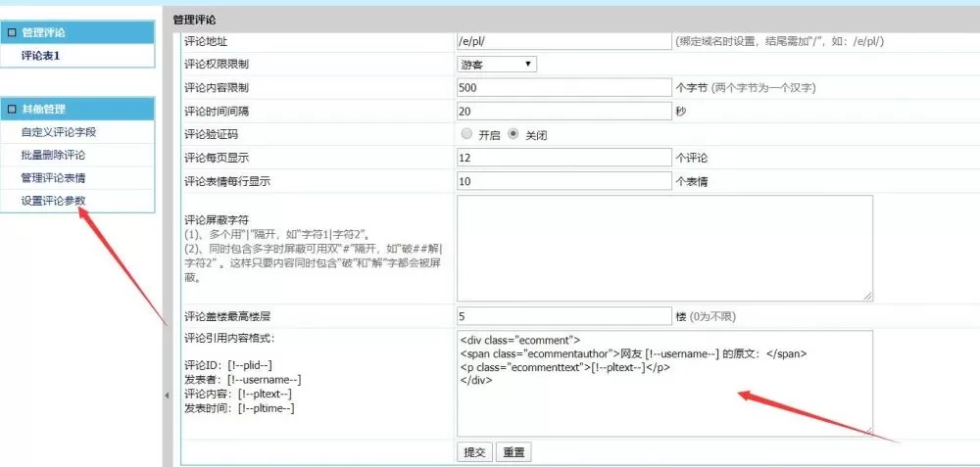Open 评论表1 in the sidebar
Image resolution: width=980 pixels, height=467 pixels.
[40, 56]
